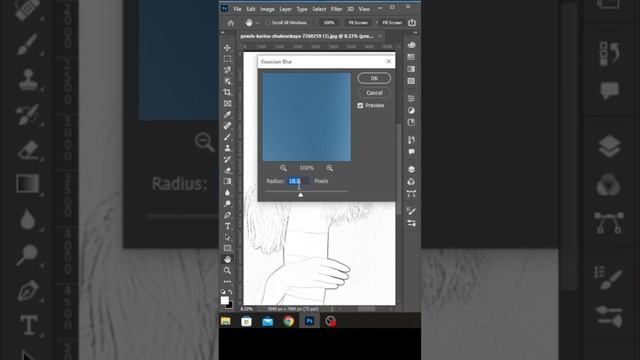Select the Rectangular Marquee tool
The width and height of the screenshot is (640, 360).
pos(227,59)
